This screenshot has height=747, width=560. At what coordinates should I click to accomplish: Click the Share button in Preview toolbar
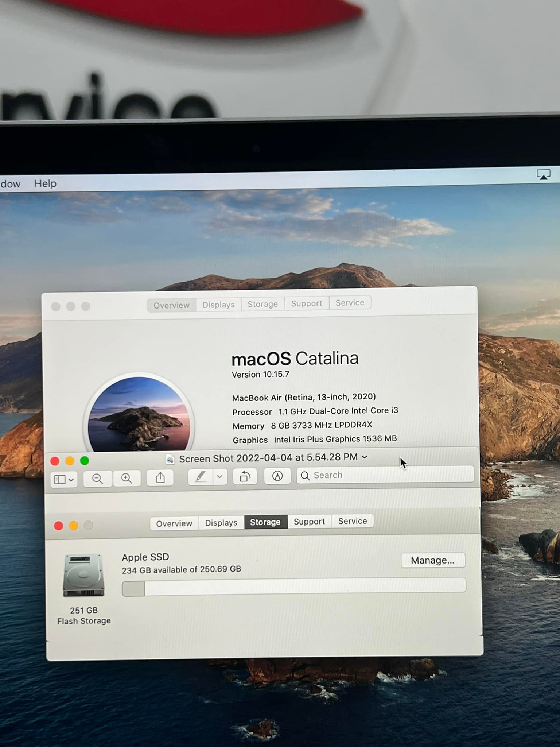160,478
